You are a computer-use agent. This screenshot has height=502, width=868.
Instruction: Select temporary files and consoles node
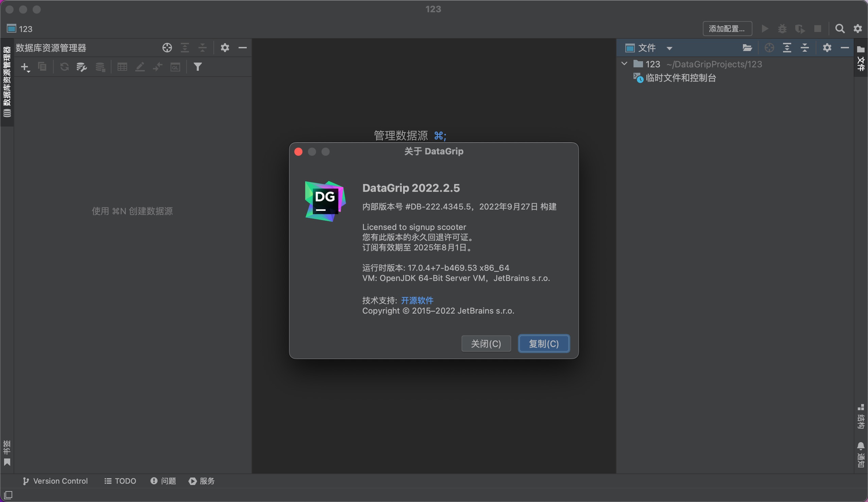tap(674, 78)
